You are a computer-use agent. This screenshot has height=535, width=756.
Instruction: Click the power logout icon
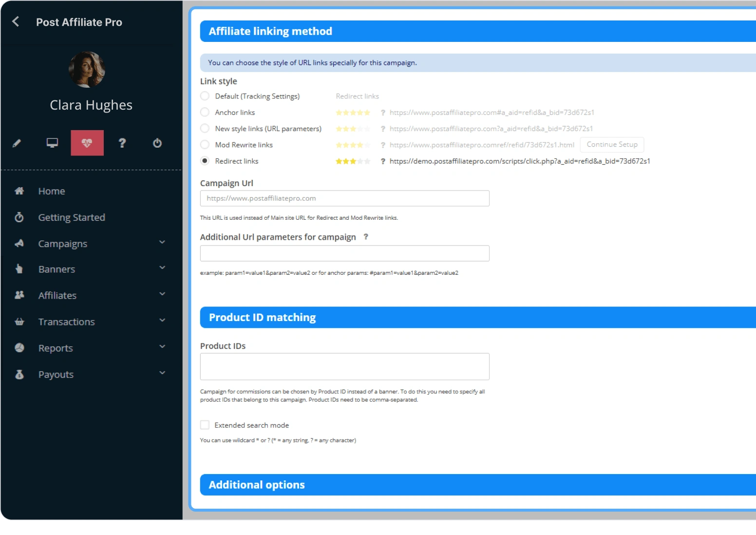tap(157, 143)
